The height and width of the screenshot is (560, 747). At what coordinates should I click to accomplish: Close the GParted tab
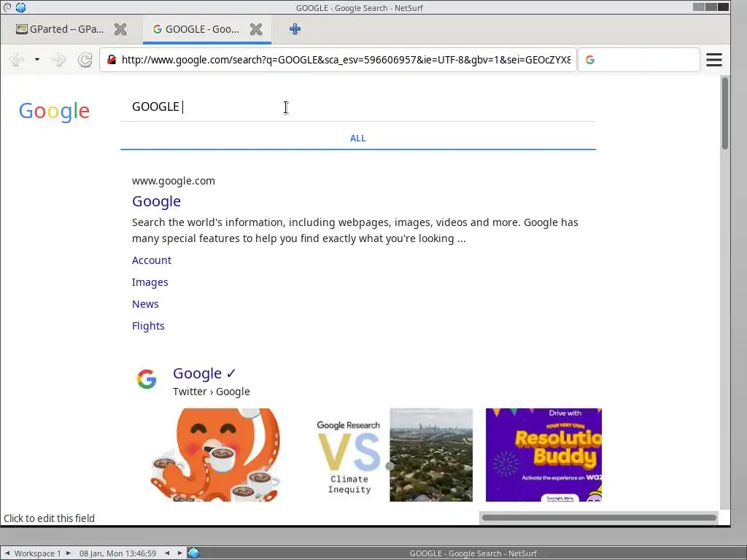click(x=120, y=29)
